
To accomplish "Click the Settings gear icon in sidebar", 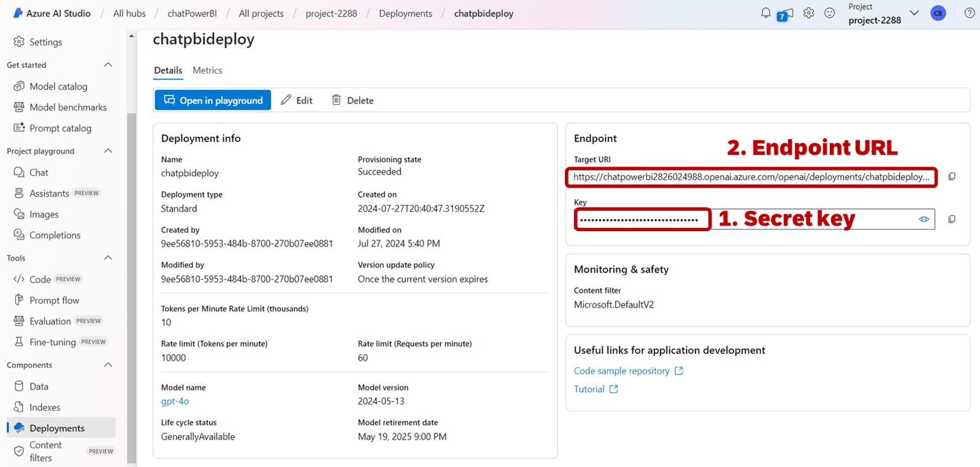I will [19, 42].
